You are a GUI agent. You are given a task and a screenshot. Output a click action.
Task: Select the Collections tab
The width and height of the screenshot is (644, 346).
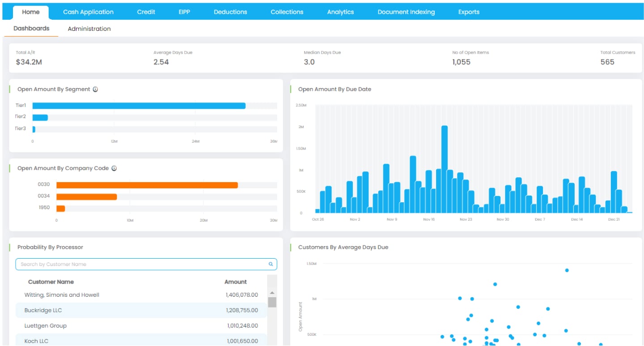coord(287,12)
